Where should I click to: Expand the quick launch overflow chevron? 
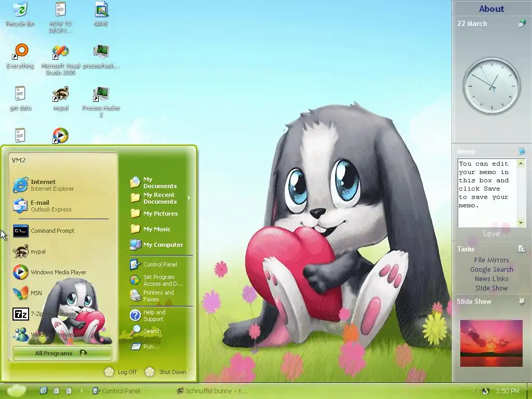point(81,391)
